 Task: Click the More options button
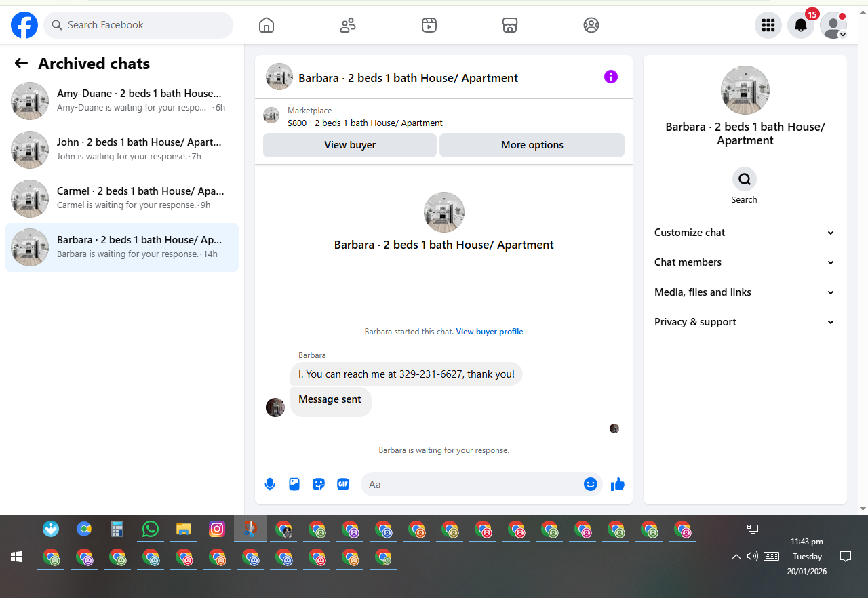coord(532,145)
